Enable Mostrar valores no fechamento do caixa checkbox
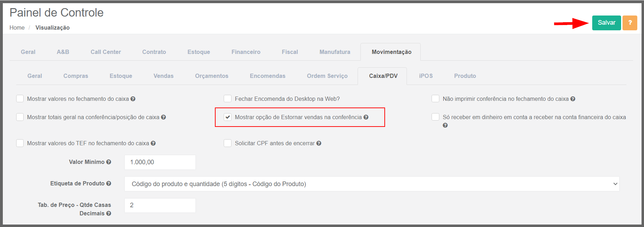 20,99
